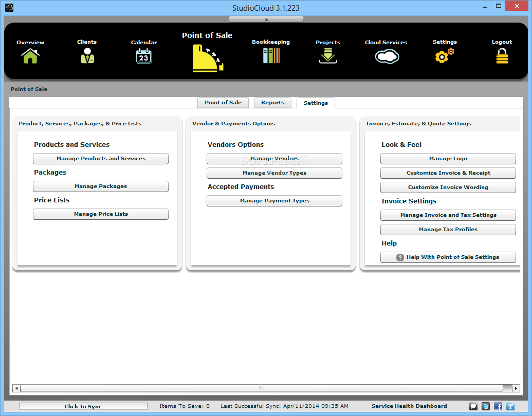The height and width of the screenshot is (416, 532).
Task: Open Help With Point of Sale Settings
Action: pos(448,257)
